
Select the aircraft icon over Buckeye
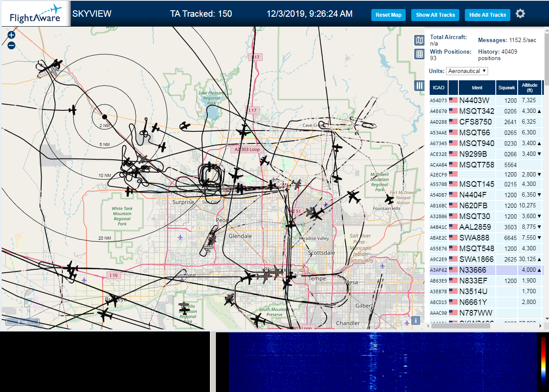[113, 300]
